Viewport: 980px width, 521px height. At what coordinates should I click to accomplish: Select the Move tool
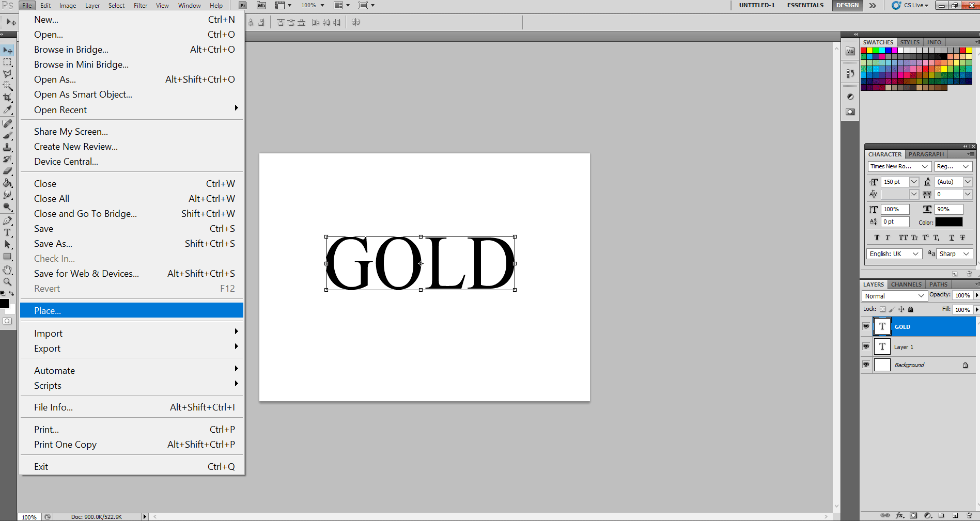(x=8, y=50)
